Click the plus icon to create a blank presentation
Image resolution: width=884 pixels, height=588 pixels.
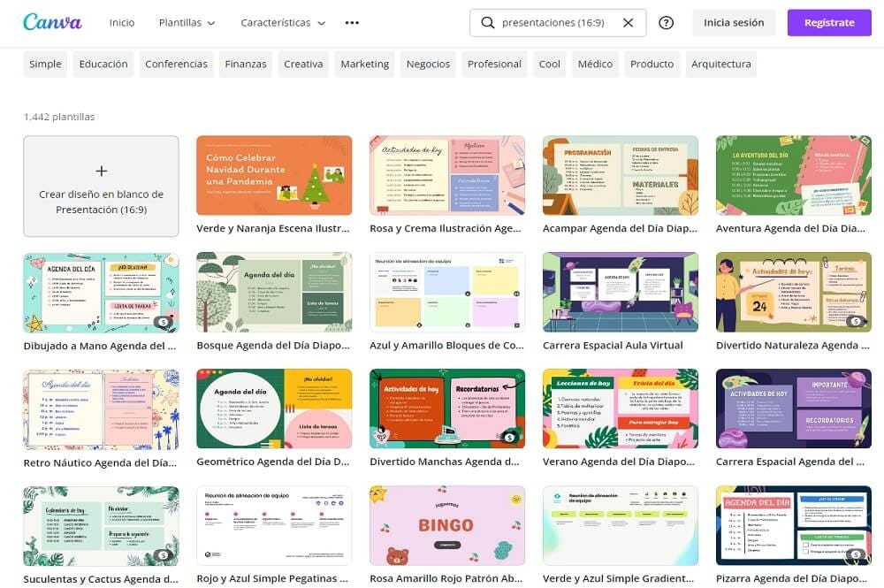point(101,171)
